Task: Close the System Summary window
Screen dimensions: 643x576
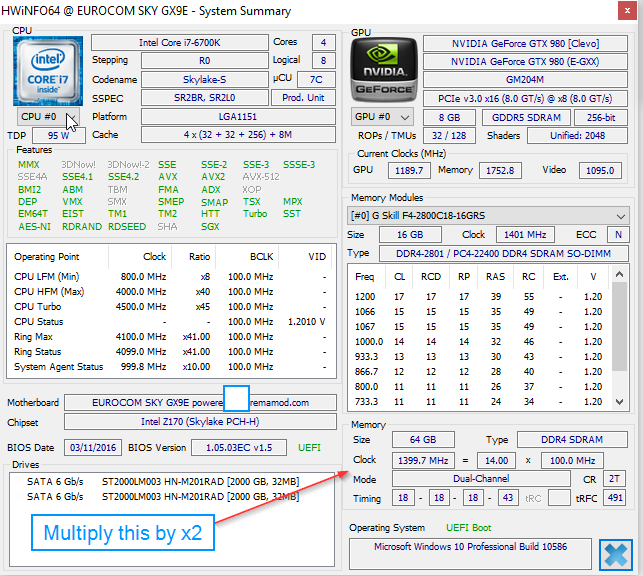Action: [x=627, y=11]
